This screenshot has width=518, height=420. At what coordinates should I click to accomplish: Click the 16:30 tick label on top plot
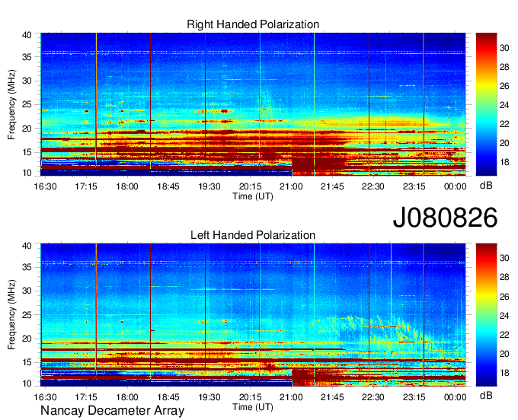45,186
